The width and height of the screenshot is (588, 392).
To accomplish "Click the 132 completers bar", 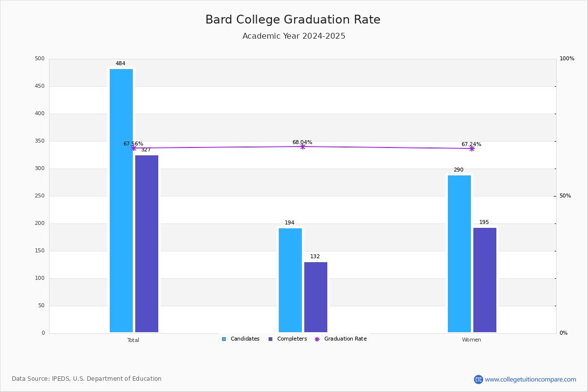I will (316, 297).
